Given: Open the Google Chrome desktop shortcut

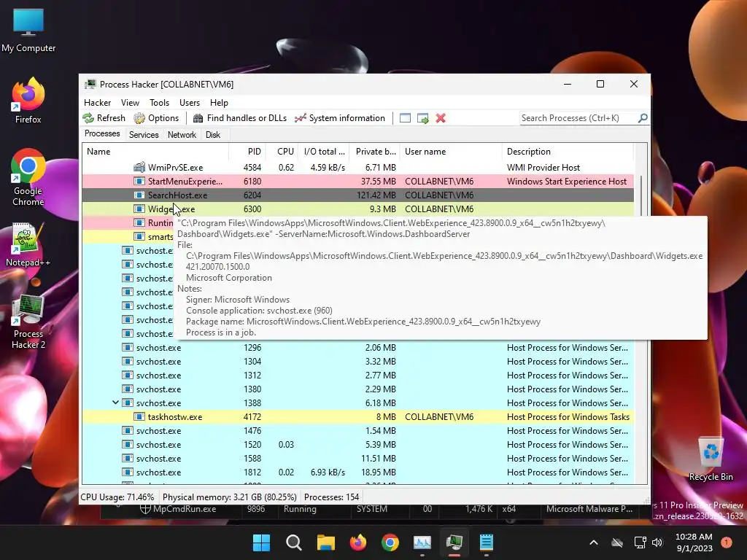Looking at the screenshot, I should pos(28,177).
